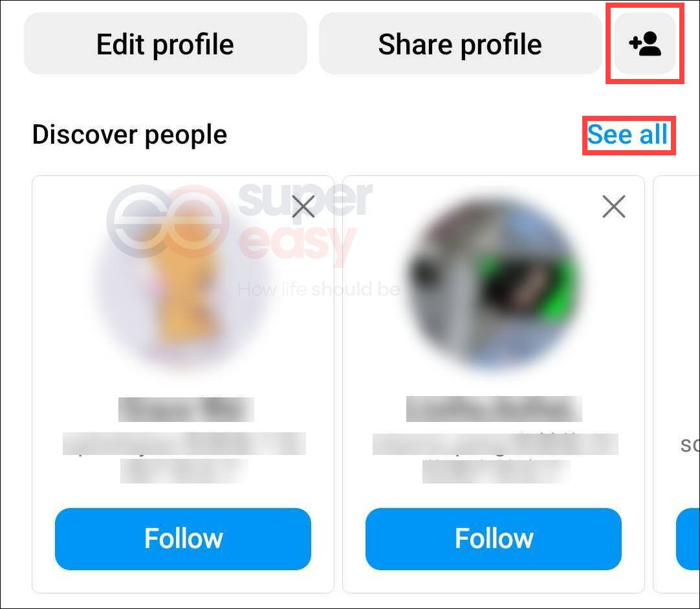Open second suggested user's blurred name
The image size is (700, 609).
tap(494, 408)
